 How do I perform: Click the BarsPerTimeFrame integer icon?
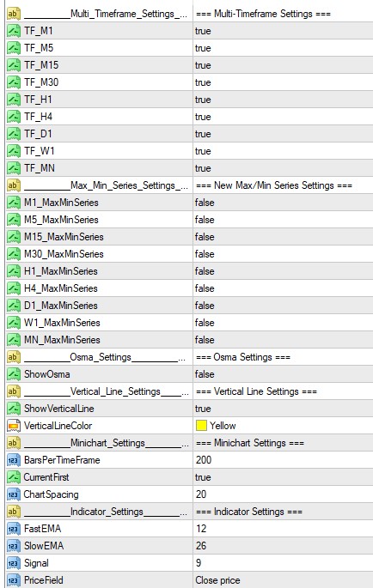tap(14, 460)
